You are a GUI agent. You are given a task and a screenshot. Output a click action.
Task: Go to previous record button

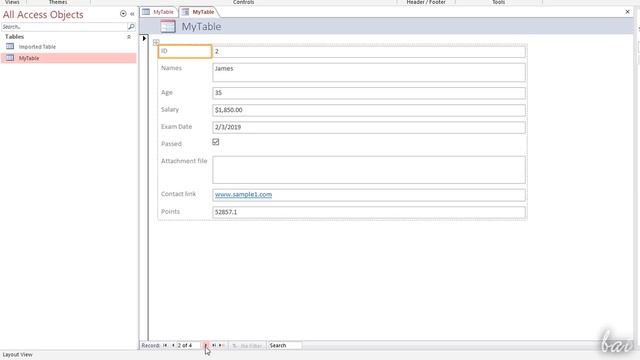pos(173,345)
